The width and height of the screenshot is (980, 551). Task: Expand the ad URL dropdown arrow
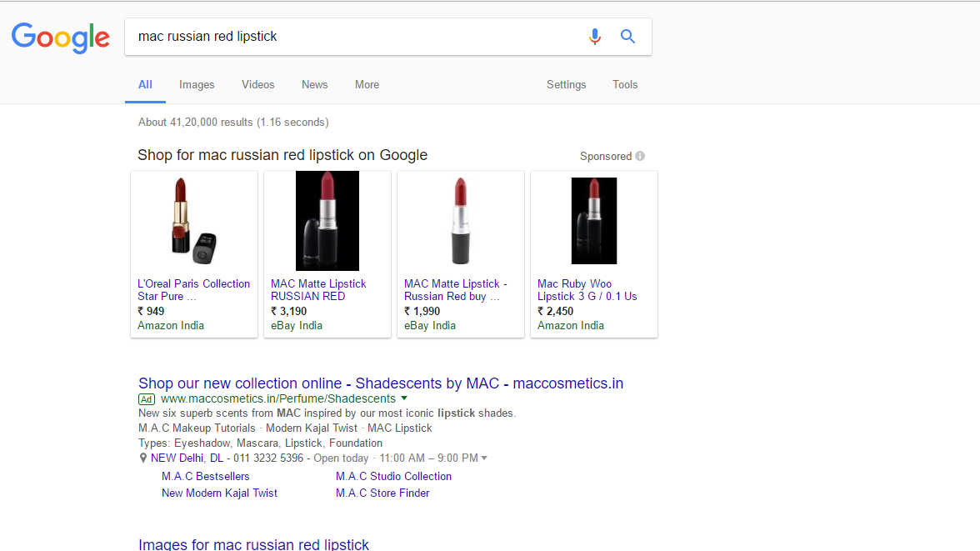click(404, 398)
